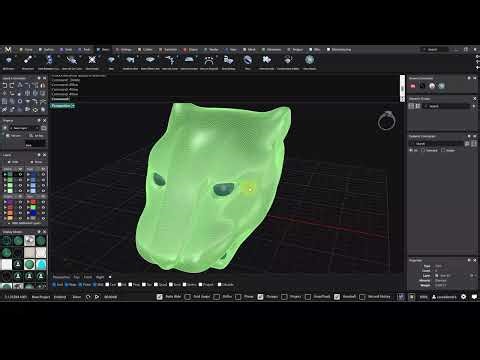Click the top ribbon Search field

[435, 49]
